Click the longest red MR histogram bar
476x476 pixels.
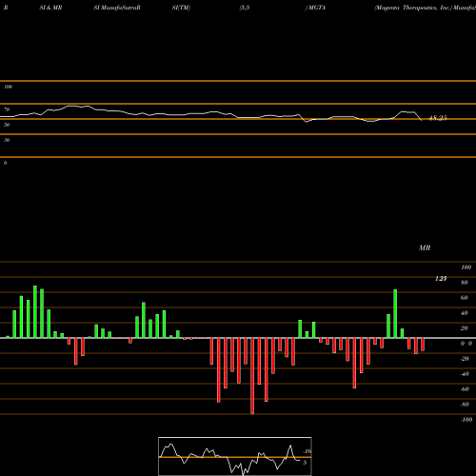pyautogui.click(x=252, y=376)
